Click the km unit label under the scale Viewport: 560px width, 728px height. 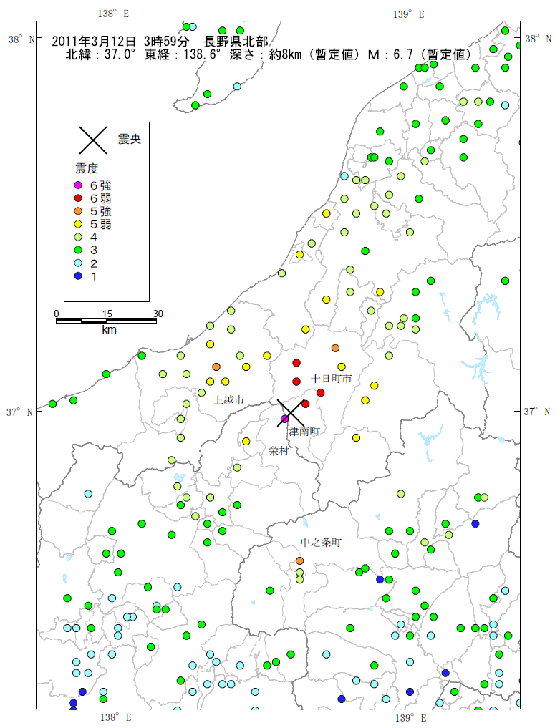point(109,330)
